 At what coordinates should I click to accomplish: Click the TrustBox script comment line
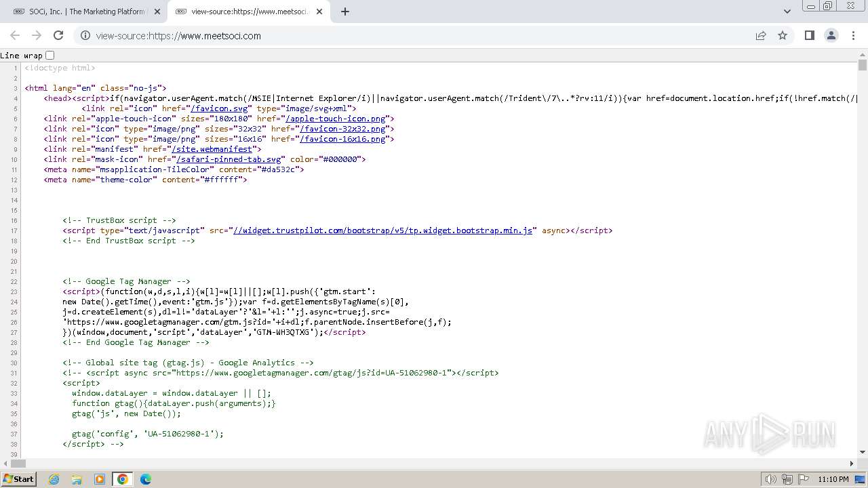tap(119, 220)
